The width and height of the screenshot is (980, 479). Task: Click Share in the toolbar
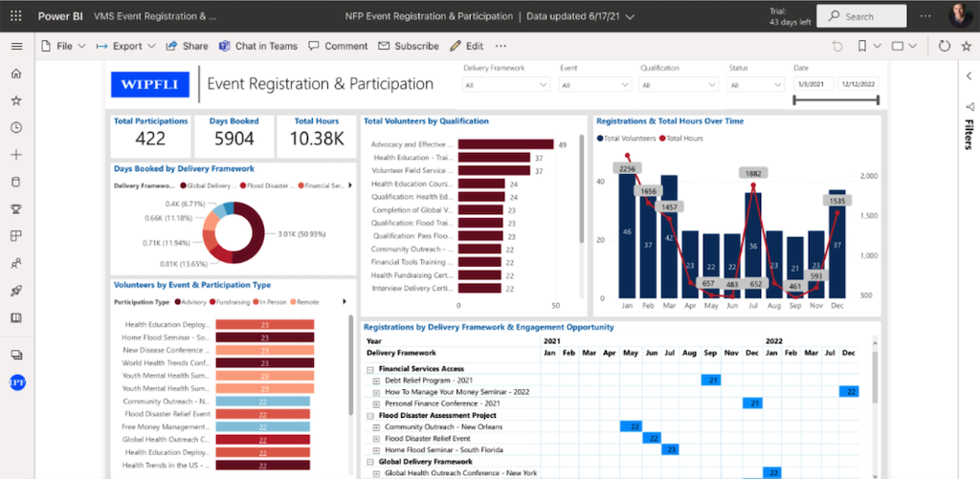[187, 46]
